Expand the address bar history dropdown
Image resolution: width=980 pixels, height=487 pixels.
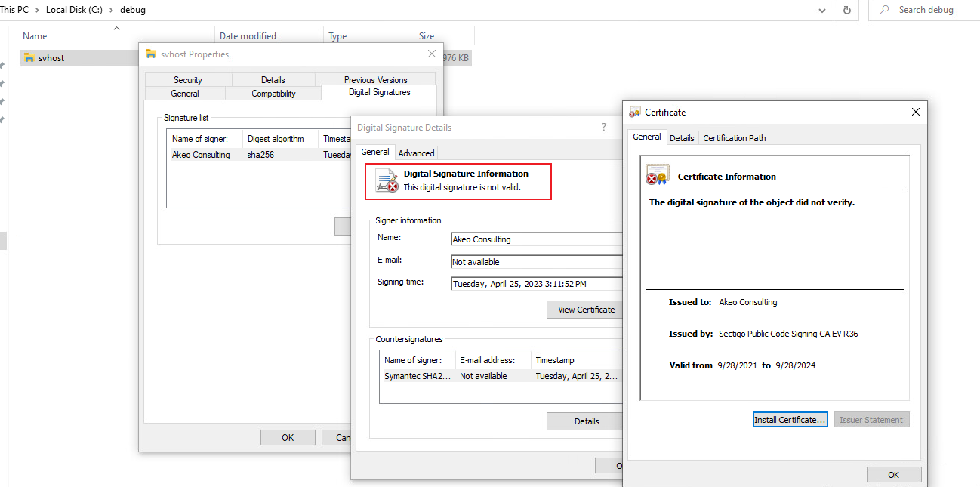click(x=822, y=11)
